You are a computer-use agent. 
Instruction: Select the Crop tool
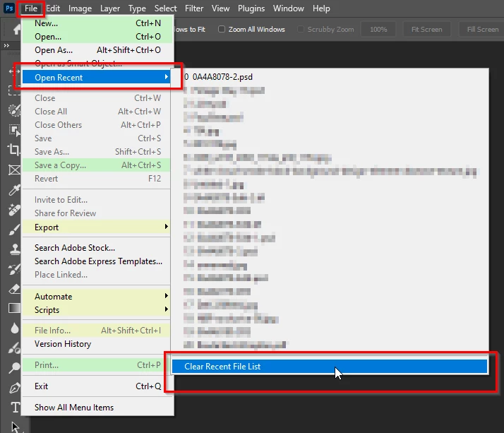14,150
